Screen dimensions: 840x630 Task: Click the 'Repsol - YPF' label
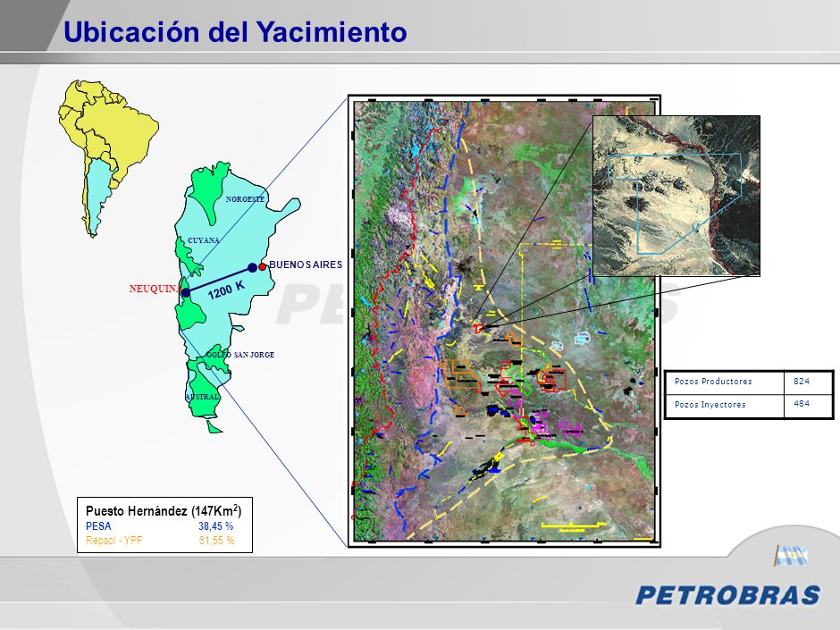coord(114,541)
